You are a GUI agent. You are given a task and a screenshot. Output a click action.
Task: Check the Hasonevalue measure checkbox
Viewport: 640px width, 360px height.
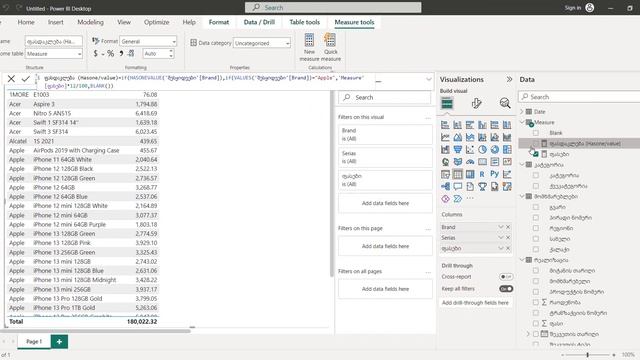[x=536, y=143]
